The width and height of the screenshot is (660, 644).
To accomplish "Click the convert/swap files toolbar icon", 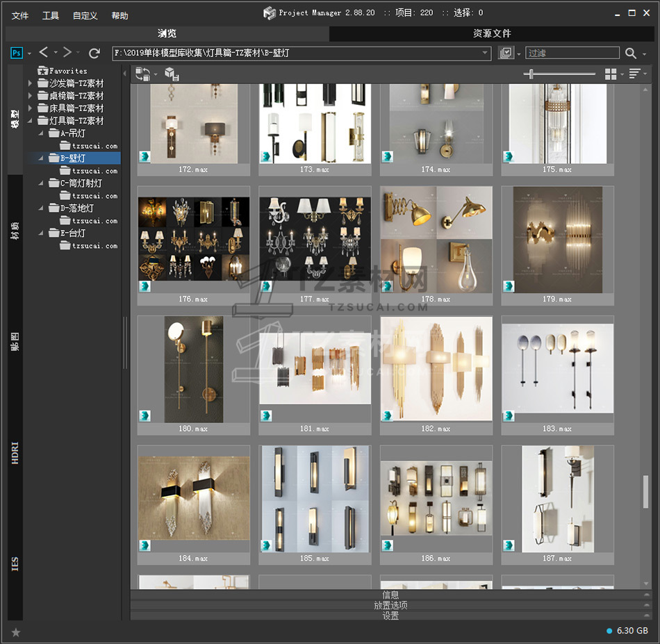I will [x=142, y=74].
